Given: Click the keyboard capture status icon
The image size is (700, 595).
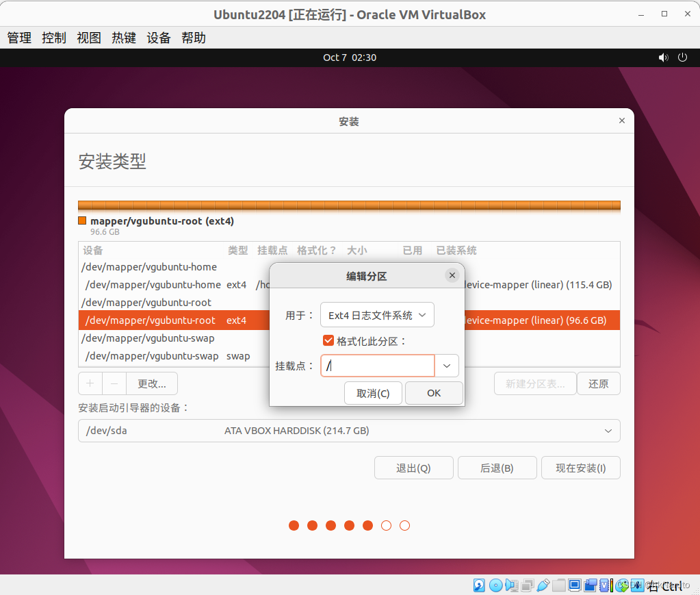Looking at the screenshot, I should point(638,585).
